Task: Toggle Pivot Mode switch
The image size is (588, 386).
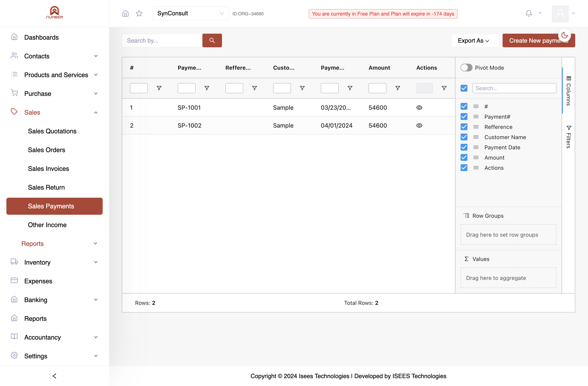Action: click(466, 68)
